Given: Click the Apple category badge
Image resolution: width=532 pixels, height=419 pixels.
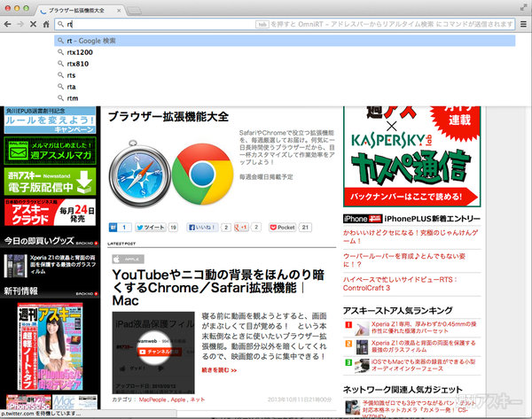Looking at the screenshot, I should click(x=129, y=259).
